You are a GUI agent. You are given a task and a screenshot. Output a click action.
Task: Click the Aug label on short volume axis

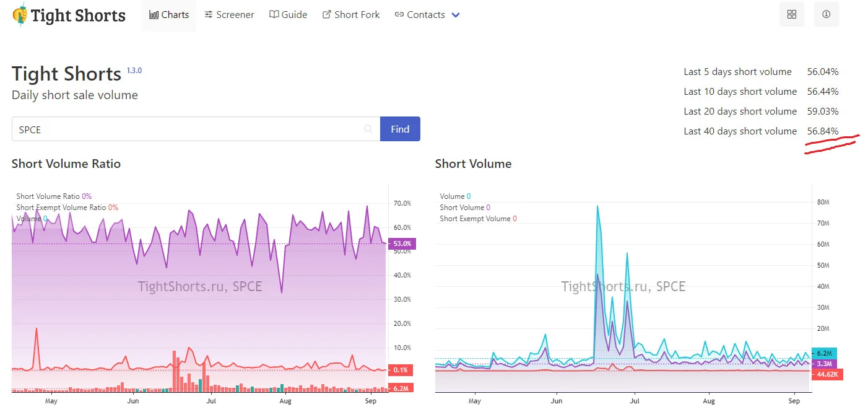pyautogui.click(x=709, y=401)
